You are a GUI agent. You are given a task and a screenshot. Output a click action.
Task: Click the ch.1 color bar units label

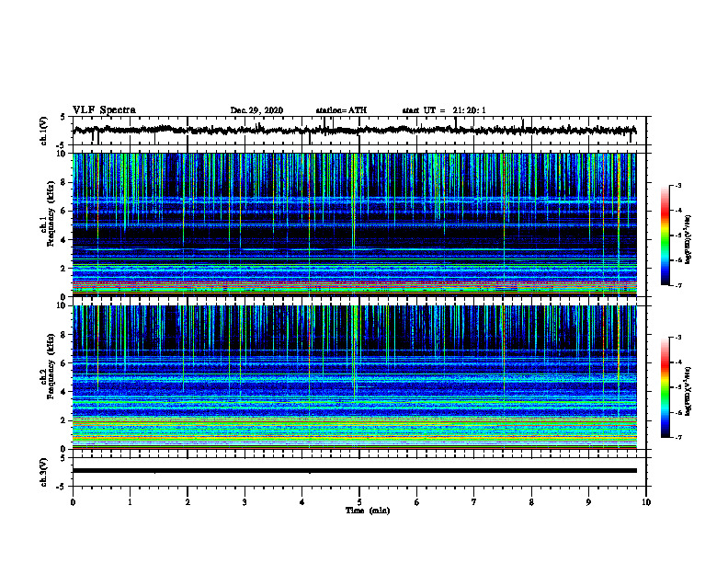(688, 240)
